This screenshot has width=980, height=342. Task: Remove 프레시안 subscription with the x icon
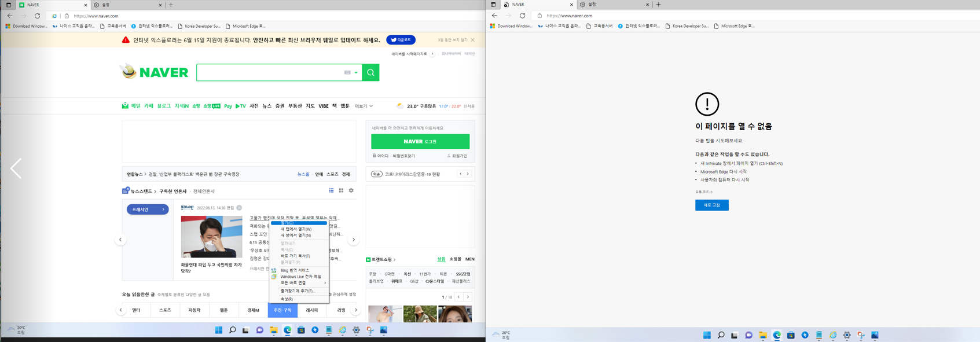[x=239, y=208]
